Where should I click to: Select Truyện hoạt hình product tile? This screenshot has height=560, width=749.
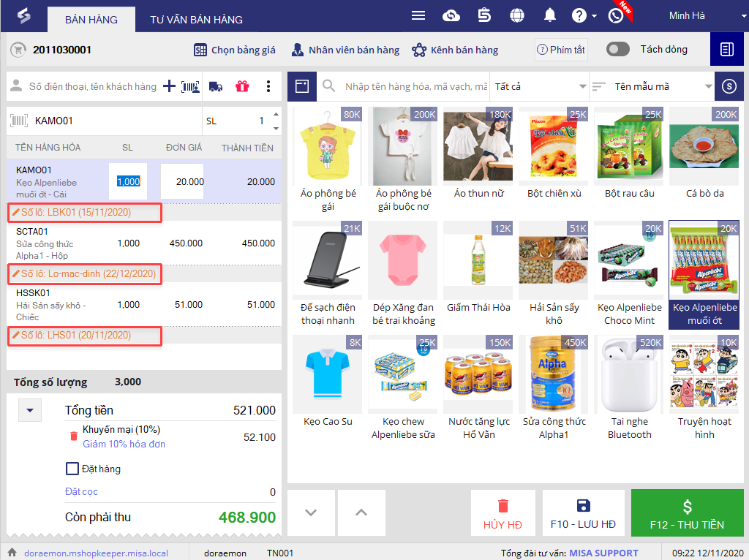[x=704, y=388]
